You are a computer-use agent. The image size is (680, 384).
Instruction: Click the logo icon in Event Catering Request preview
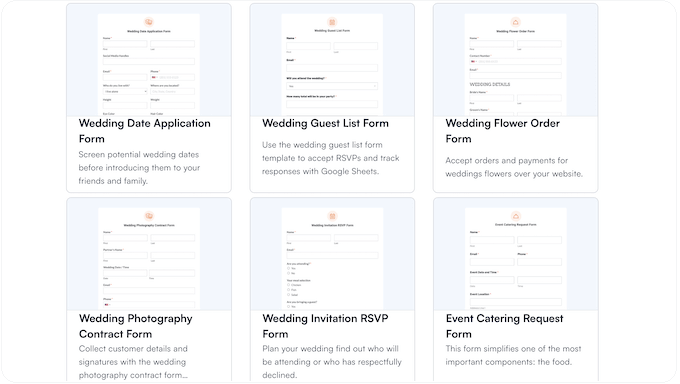coord(516,216)
